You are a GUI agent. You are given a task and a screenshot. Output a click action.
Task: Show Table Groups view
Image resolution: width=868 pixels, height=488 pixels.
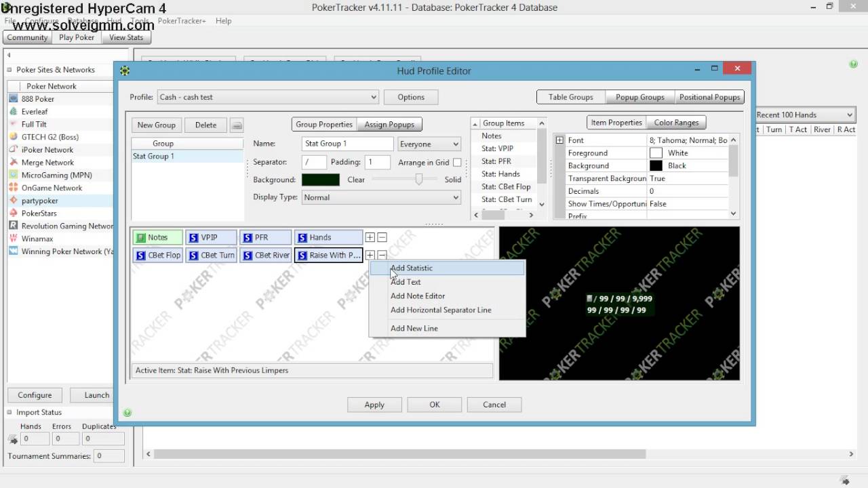(x=570, y=97)
